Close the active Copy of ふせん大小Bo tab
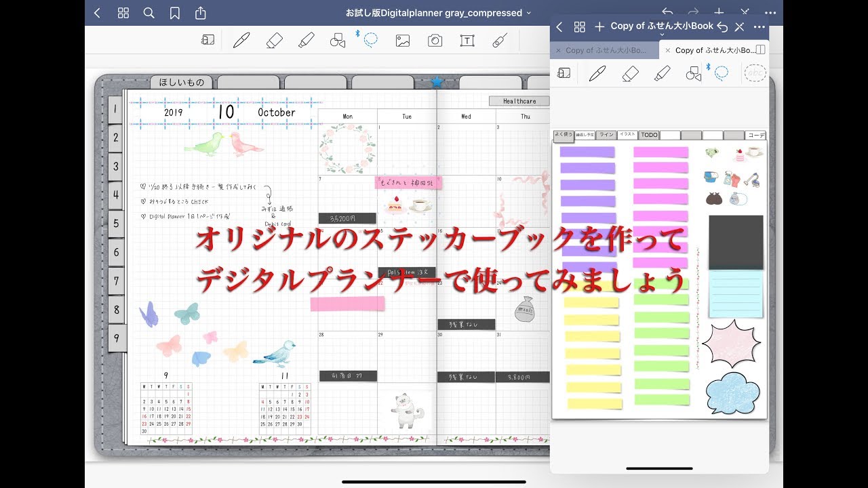 pyautogui.click(x=668, y=50)
